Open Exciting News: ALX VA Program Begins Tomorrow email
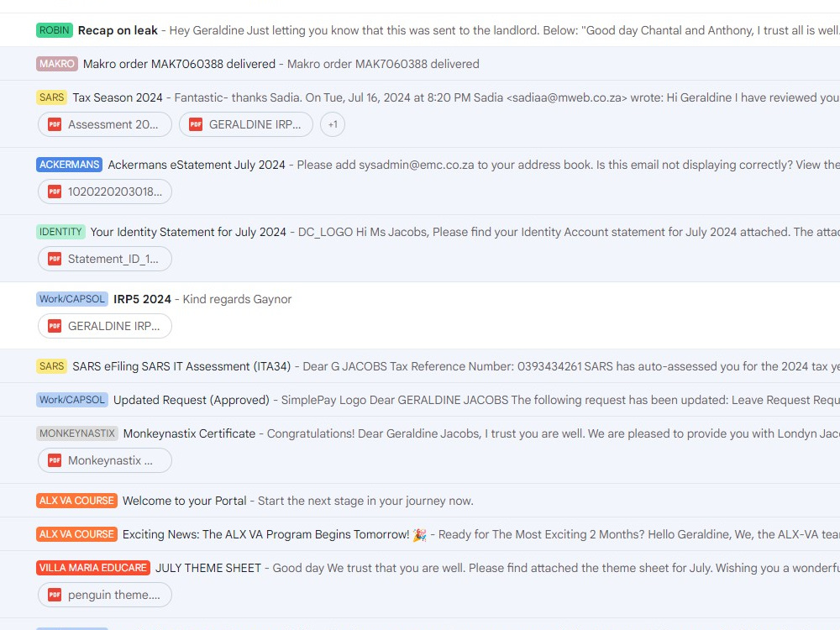 coord(275,534)
